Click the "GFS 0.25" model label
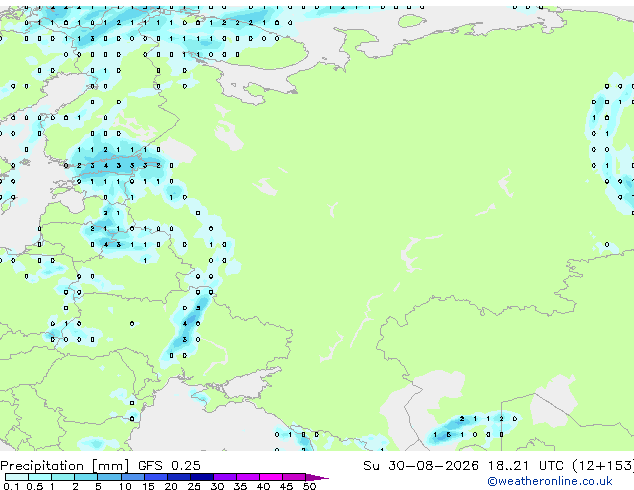Image resolution: width=634 pixels, height=490 pixels. [169, 466]
